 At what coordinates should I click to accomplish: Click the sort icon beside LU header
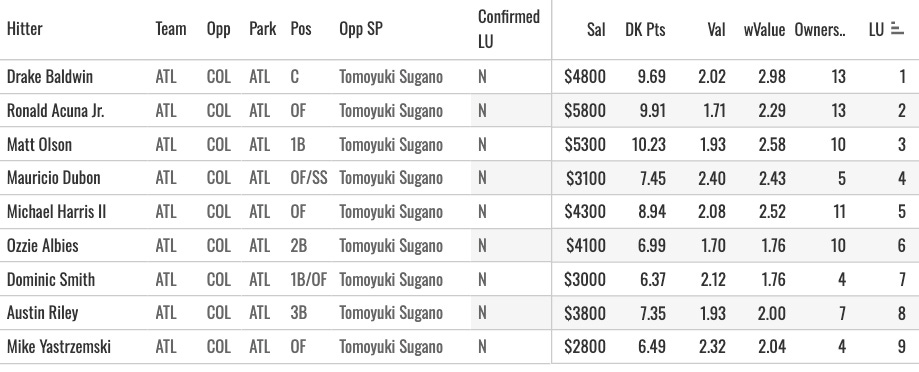tap(897, 29)
